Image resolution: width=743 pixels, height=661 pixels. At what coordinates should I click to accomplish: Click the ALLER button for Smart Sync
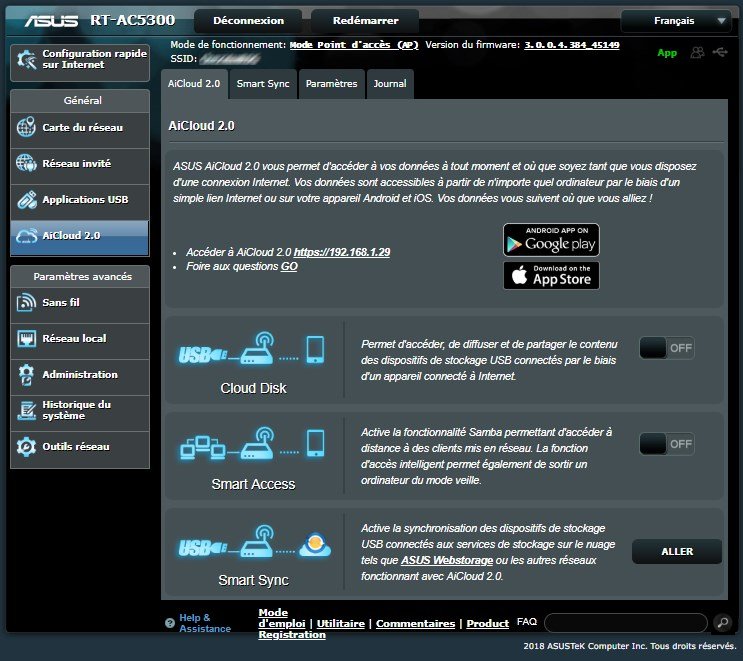[677, 551]
